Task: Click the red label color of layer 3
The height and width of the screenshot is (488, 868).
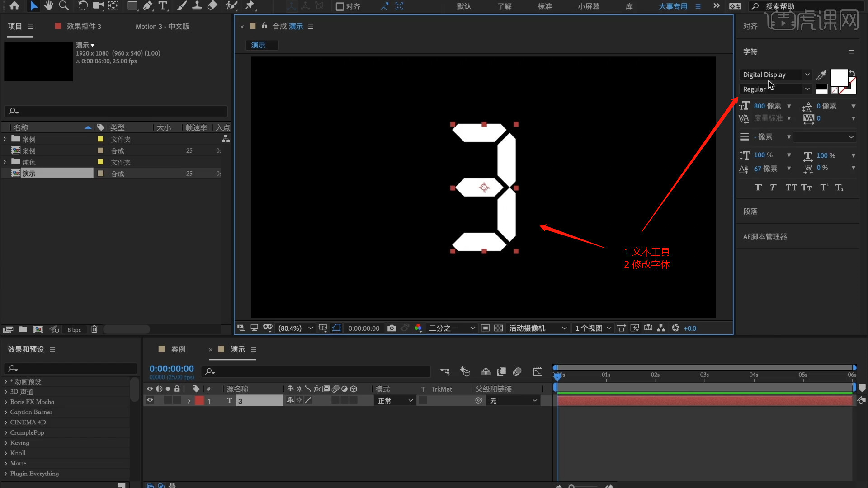Action: click(199, 400)
